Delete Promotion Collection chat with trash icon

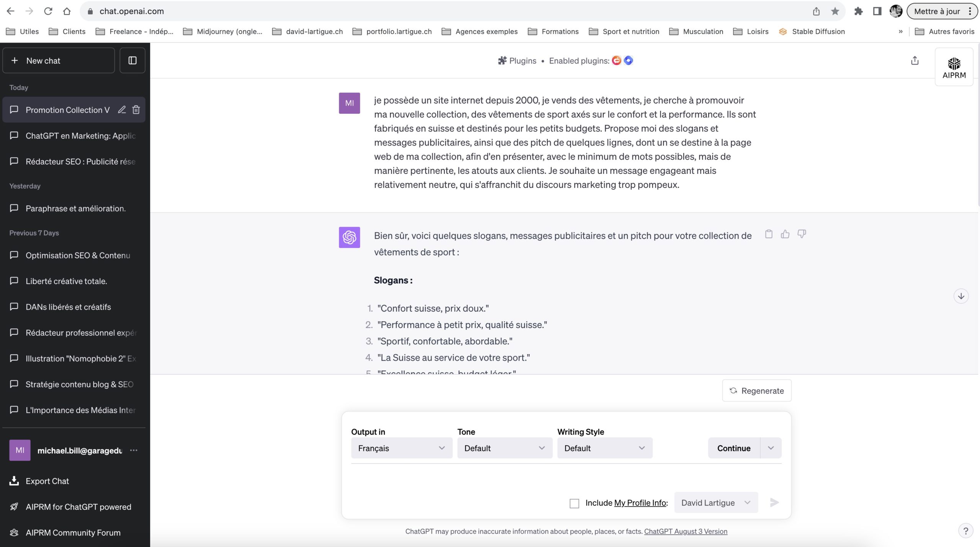click(136, 110)
